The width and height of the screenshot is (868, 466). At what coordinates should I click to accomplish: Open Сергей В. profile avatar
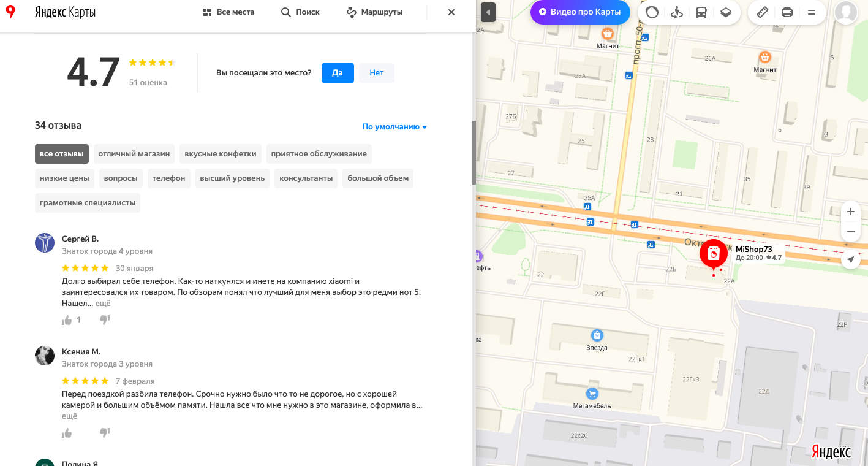tap(45, 243)
